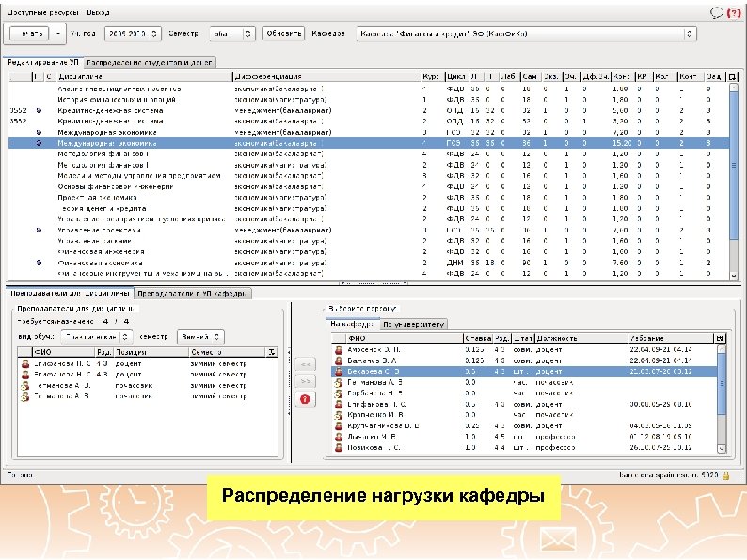This screenshot has width=747, height=560.
Task: Sort by the Дифференциация column header
Action: pos(326,76)
